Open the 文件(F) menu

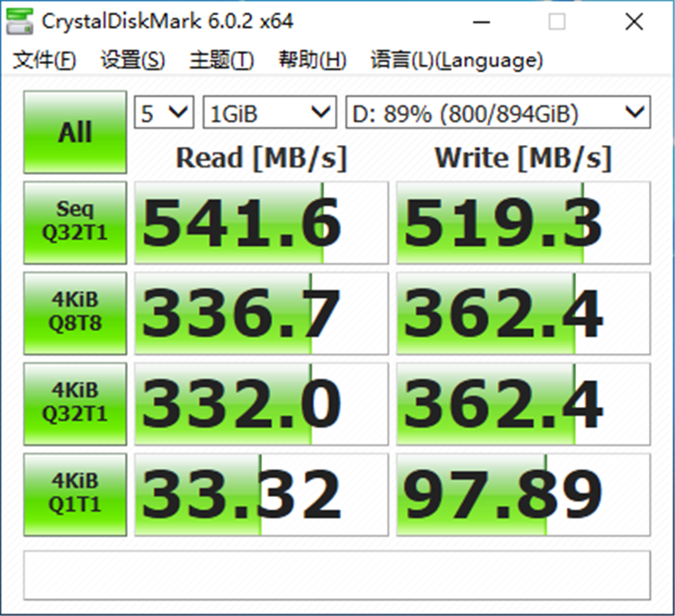tap(45, 59)
